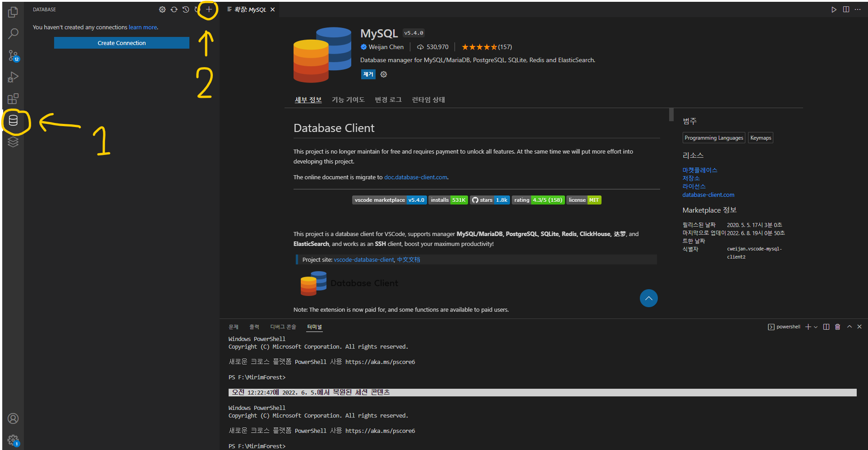Open the https://aka.ms/pscore6 link in the second PowerShell banner

pyautogui.click(x=380, y=431)
